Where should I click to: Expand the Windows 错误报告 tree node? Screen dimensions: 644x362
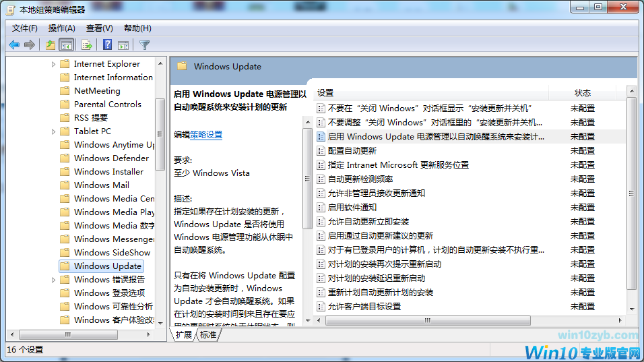[x=54, y=280]
